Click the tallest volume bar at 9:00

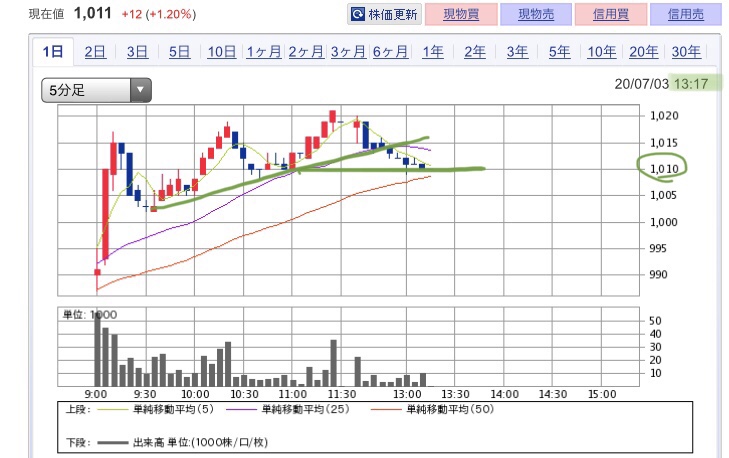click(x=97, y=349)
